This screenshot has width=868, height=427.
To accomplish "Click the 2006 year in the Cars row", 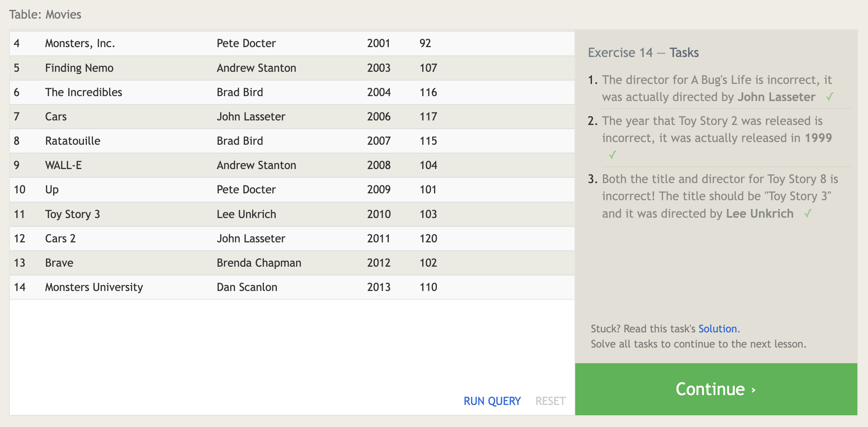I will tap(379, 117).
